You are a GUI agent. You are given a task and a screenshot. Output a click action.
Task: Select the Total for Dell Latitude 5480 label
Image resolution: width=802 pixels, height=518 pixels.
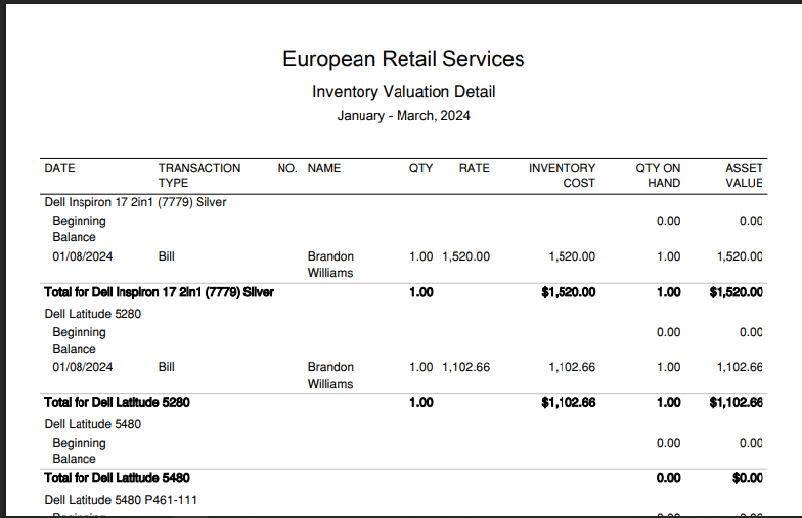tap(117, 478)
